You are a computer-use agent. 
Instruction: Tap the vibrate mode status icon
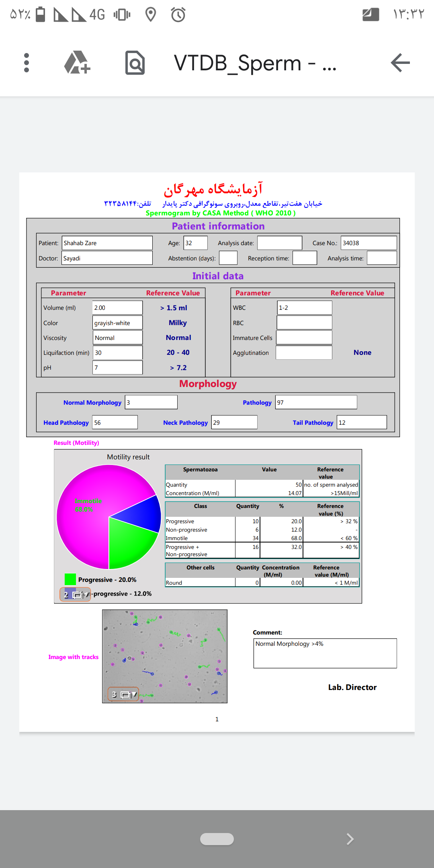(x=122, y=15)
